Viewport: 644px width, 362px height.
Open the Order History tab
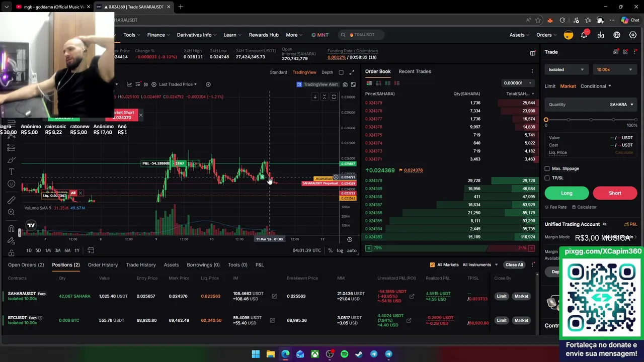[103, 265]
